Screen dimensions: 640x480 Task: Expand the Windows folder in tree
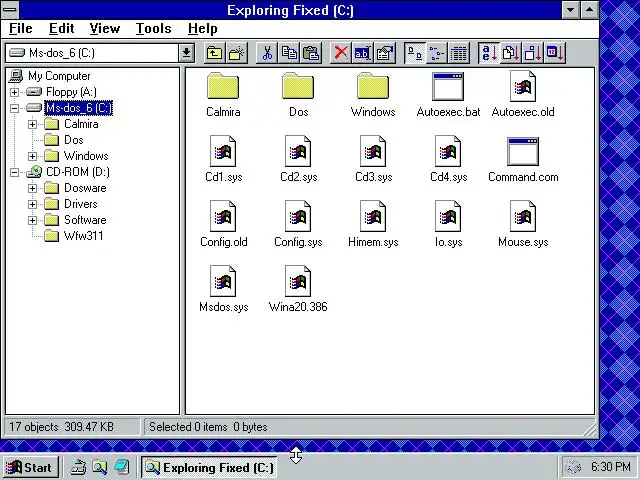coord(32,156)
